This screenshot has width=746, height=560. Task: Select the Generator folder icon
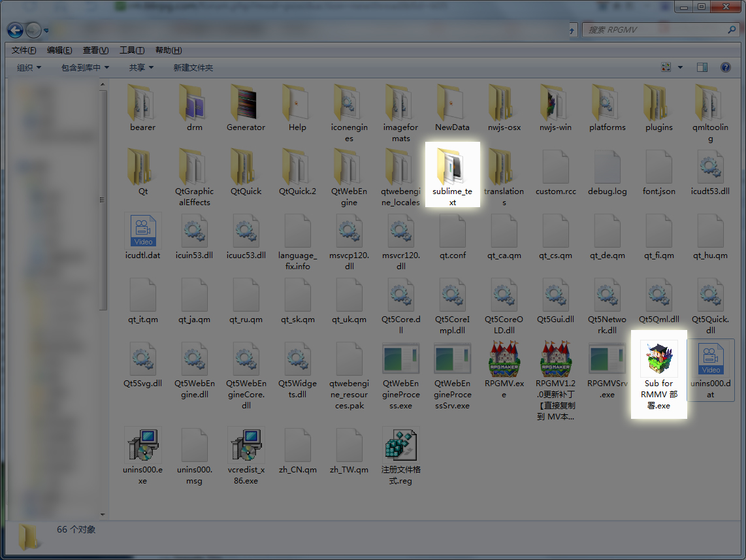tap(246, 103)
